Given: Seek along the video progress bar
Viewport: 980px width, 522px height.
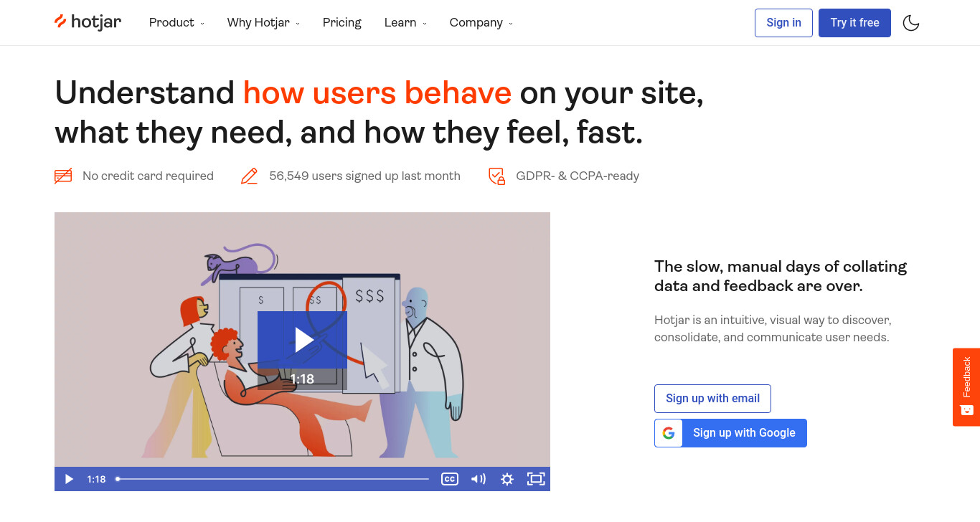Looking at the screenshot, I should pos(273,479).
